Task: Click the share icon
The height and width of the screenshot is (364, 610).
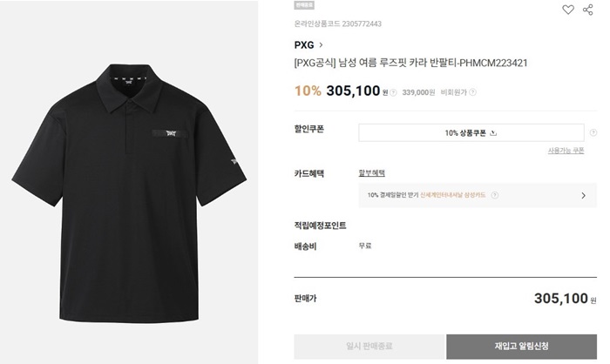Action: (587, 10)
